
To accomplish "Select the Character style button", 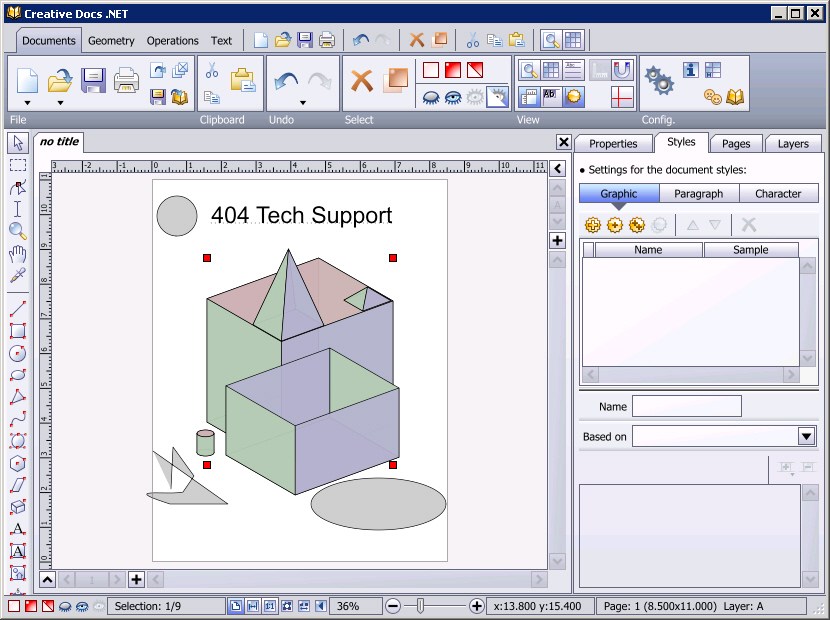I will pos(778,194).
